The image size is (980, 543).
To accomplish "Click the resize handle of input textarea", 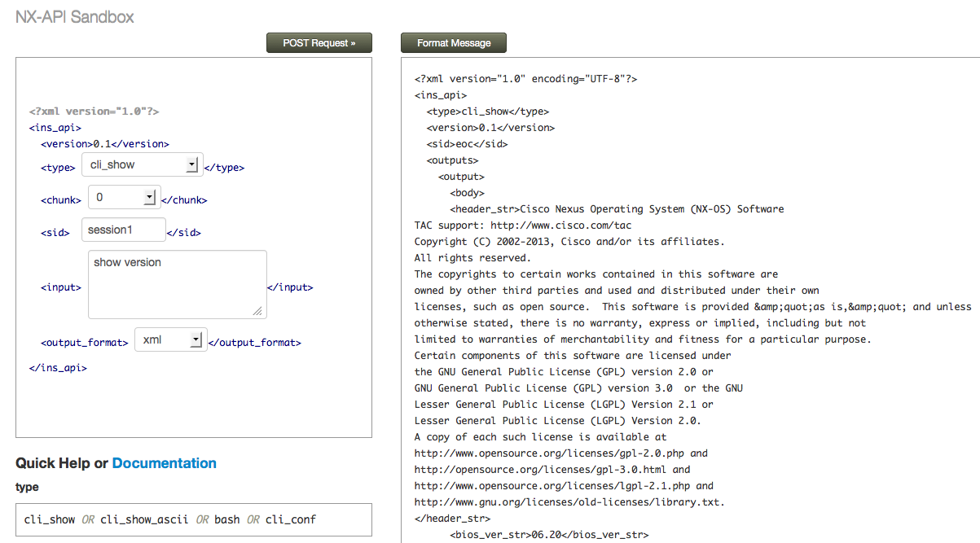I will pyautogui.click(x=258, y=310).
